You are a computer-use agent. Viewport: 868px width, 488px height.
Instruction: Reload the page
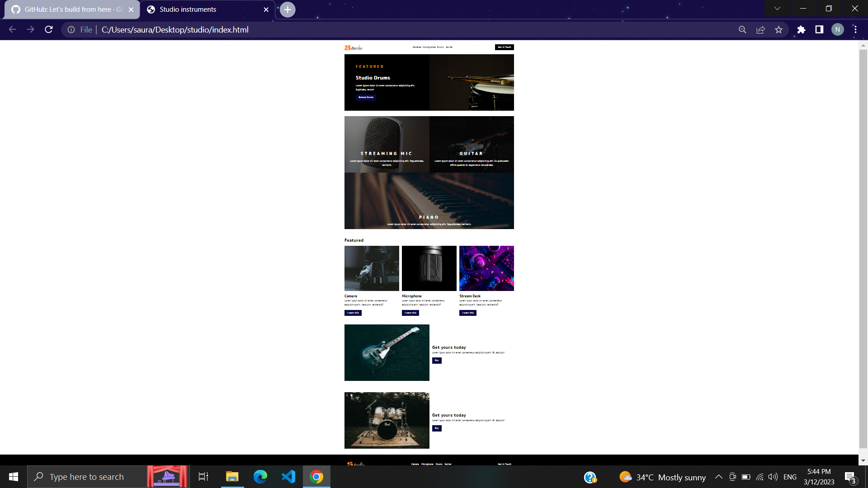49,30
